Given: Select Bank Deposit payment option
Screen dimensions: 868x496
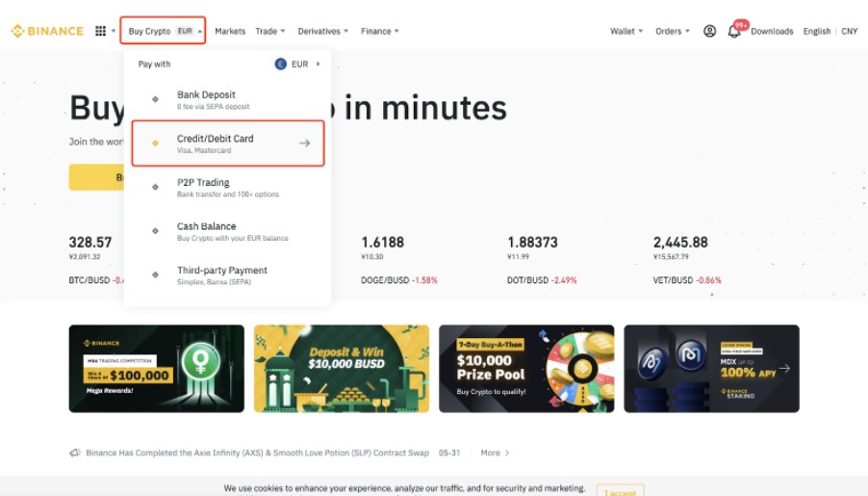Looking at the screenshot, I should coord(227,100).
